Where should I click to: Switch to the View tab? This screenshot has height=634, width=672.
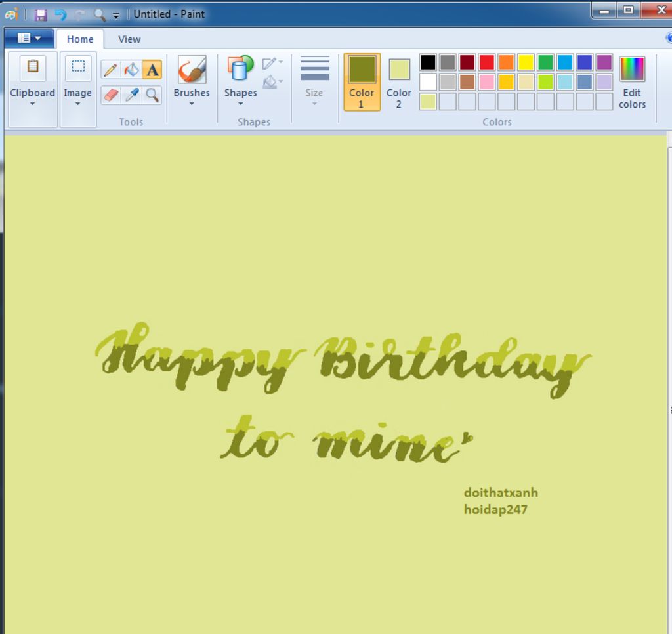(x=129, y=39)
